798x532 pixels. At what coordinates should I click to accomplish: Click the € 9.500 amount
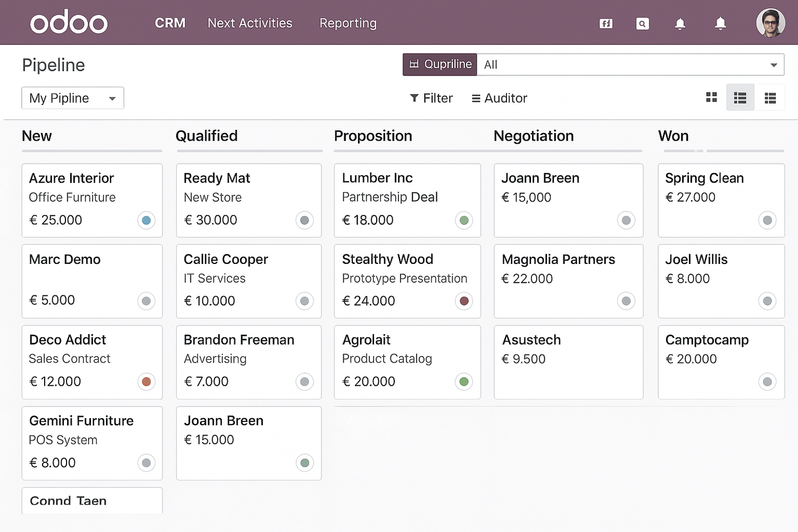pyautogui.click(x=523, y=359)
